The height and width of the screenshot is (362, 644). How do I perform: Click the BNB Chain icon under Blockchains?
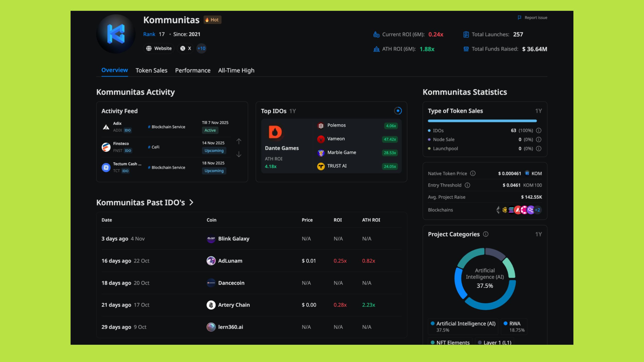click(505, 210)
